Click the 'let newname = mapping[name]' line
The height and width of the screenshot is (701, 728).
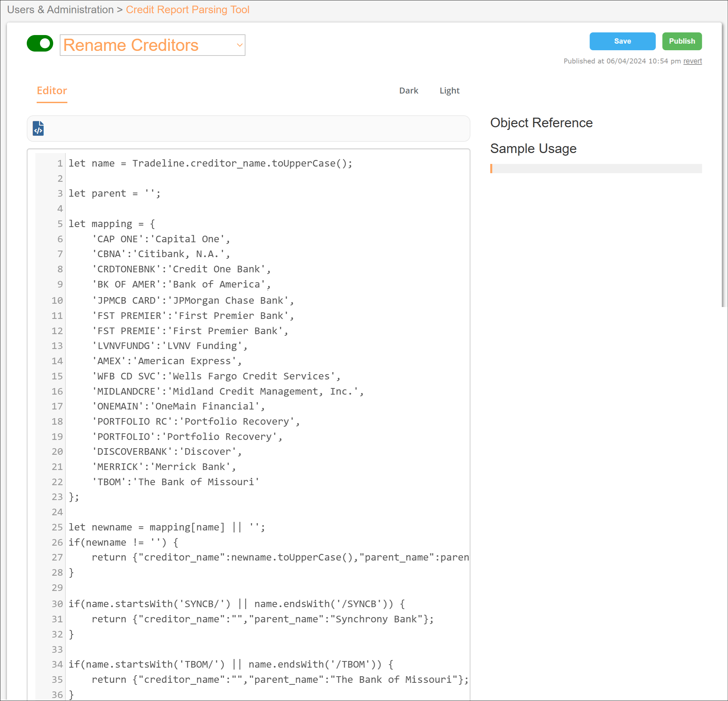click(x=167, y=528)
